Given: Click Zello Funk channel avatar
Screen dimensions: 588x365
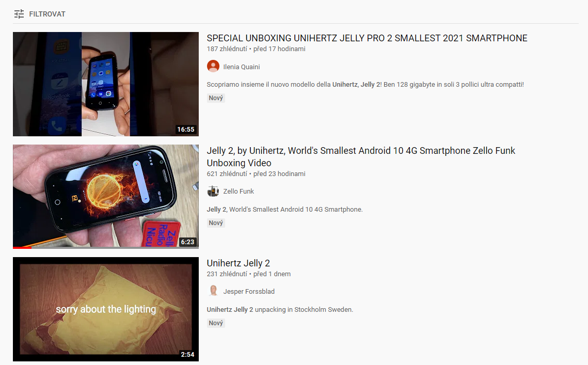Looking at the screenshot, I should [213, 192].
